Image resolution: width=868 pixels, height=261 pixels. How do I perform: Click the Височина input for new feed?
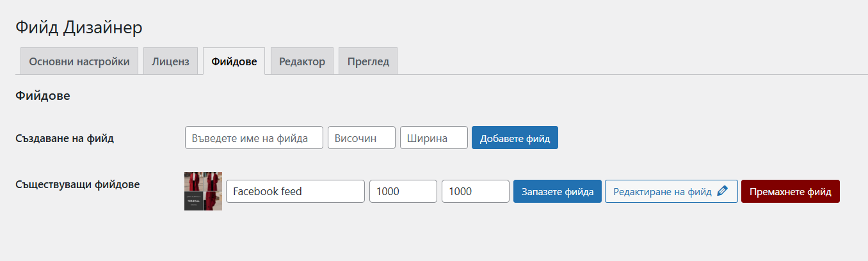[x=361, y=138]
